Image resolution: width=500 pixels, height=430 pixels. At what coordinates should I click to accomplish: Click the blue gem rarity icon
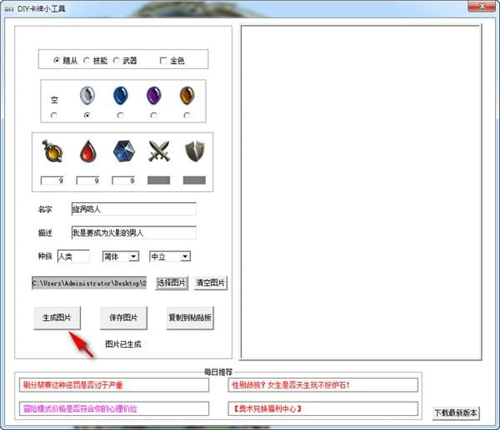tap(120, 96)
